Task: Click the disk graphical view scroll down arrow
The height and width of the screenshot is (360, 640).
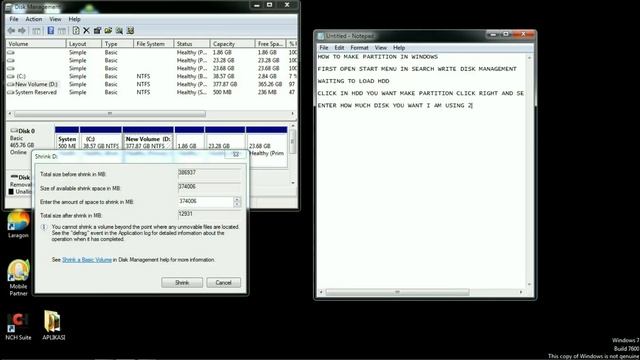Action: [x=293, y=183]
